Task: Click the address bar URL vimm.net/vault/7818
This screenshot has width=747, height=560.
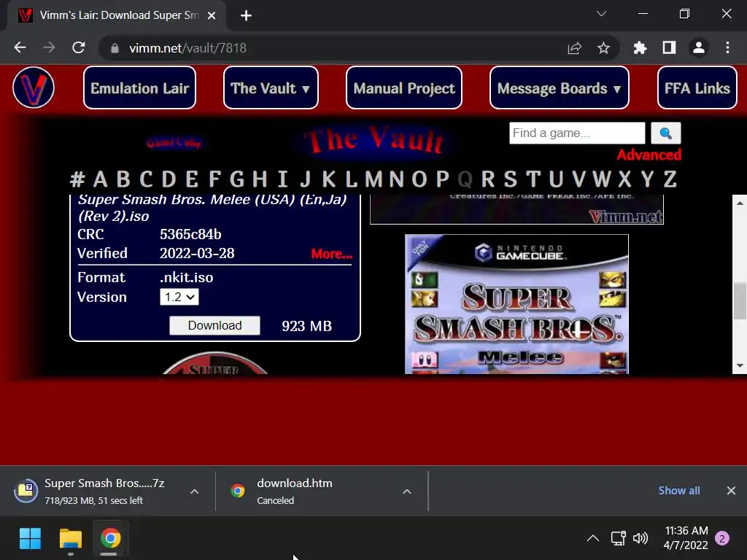Action: pyautogui.click(x=187, y=48)
